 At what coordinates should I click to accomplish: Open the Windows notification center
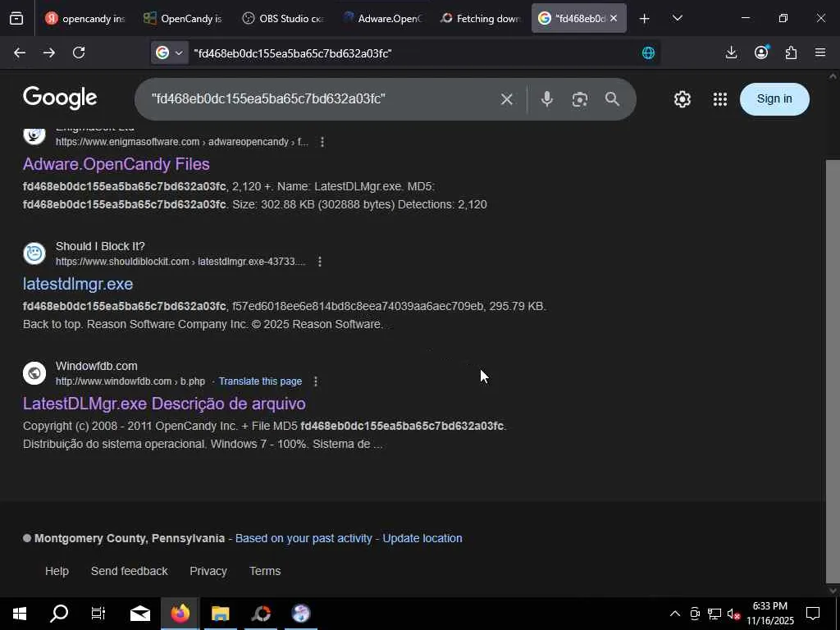[813, 614]
